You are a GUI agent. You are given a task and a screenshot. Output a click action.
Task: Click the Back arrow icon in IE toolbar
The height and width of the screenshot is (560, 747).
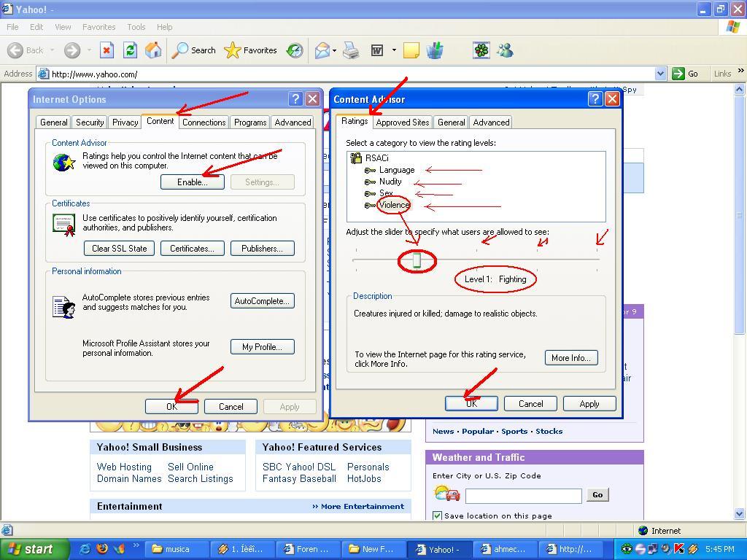(15, 50)
